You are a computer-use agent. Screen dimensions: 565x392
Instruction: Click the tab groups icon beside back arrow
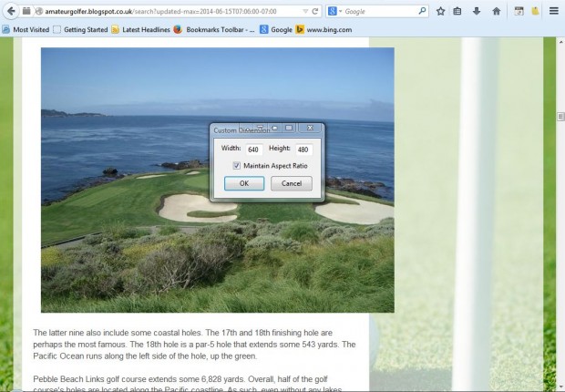[26, 11]
